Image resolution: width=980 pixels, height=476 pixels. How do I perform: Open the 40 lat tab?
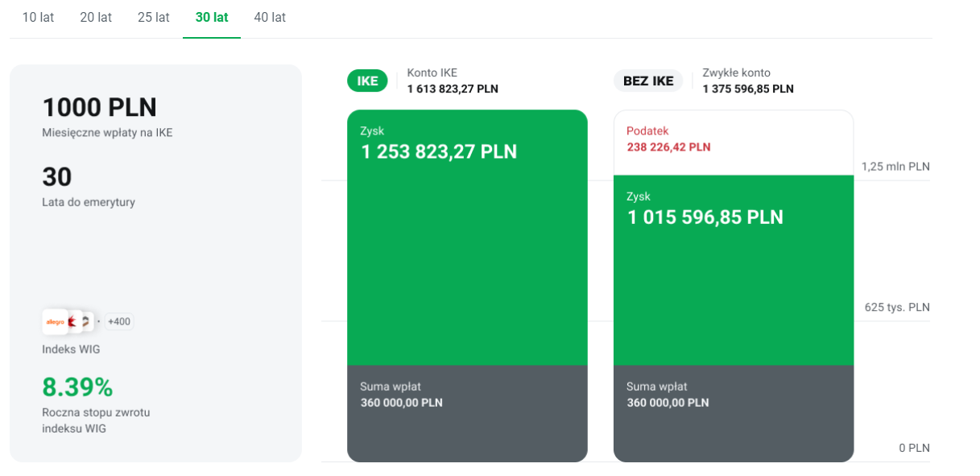click(x=270, y=17)
